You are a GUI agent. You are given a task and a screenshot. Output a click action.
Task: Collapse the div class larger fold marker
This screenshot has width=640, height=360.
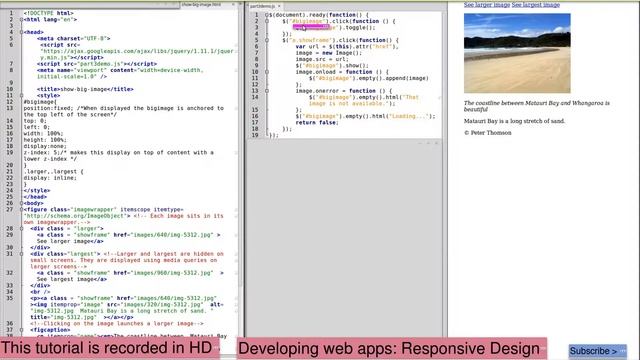(x=22, y=229)
